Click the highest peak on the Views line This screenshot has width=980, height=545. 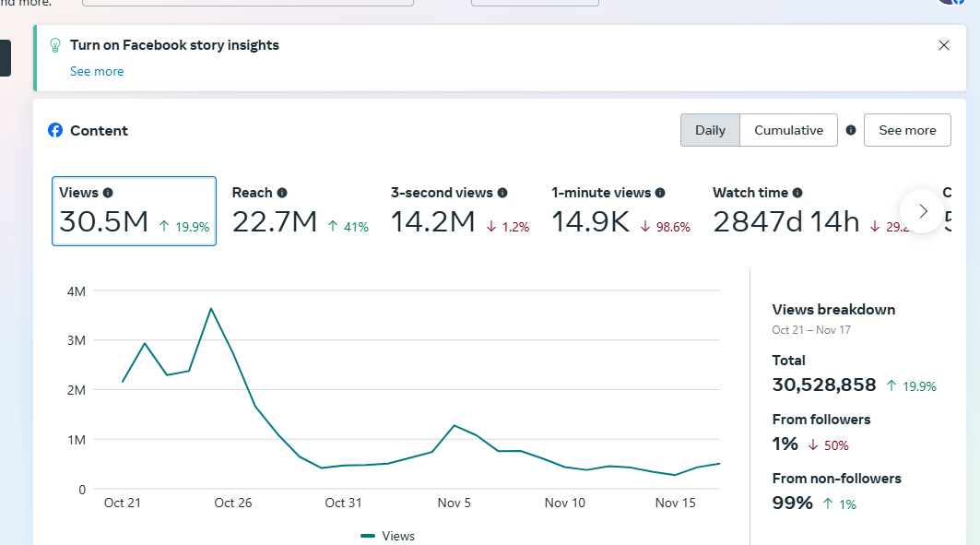211,308
